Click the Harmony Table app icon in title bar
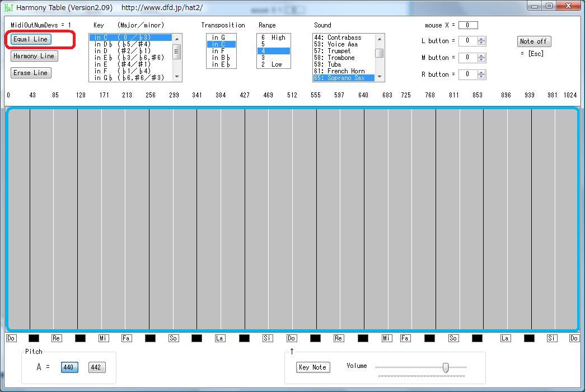585x392 pixels. tap(9, 7)
